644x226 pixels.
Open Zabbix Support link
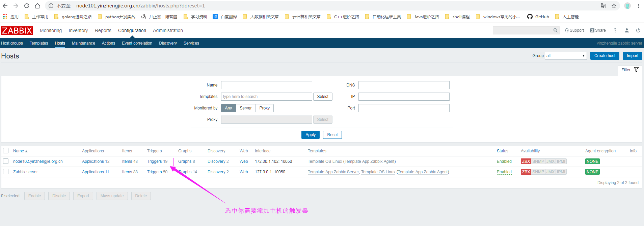tap(574, 30)
